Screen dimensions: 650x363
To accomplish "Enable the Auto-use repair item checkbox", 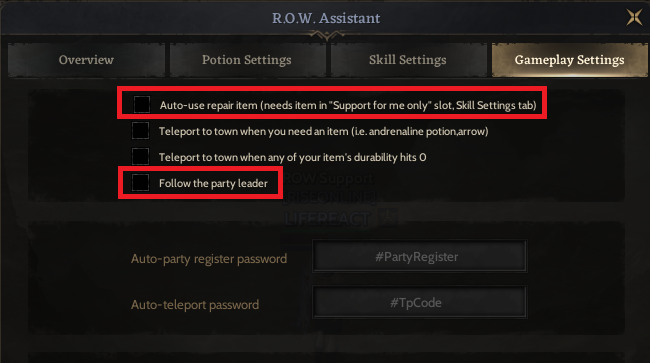I will (142, 104).
